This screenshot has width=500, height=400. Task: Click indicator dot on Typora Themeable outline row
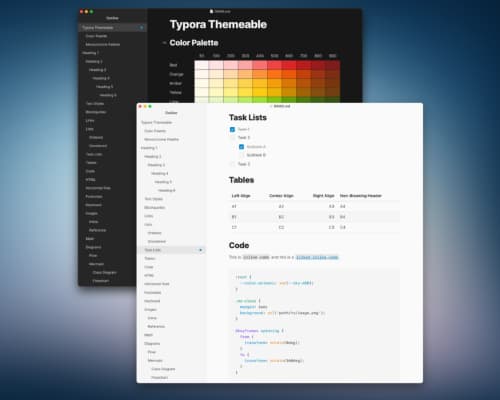142,28
